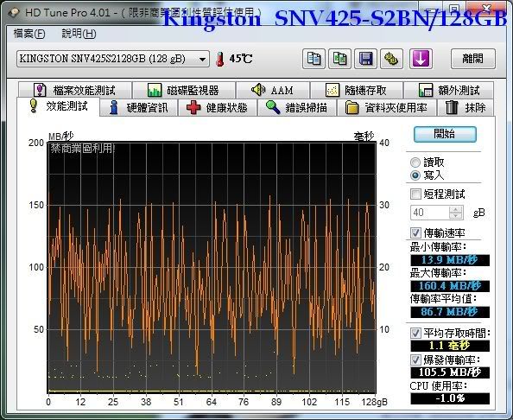Select the 讀取 read radio button

coord(415,162)
